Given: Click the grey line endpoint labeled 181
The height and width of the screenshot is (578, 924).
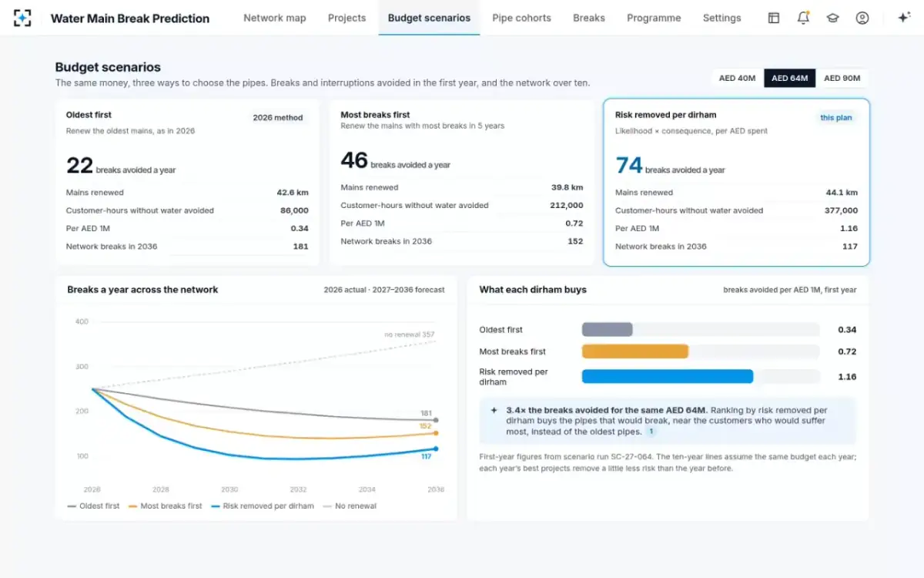Looking at the screenshot, I should (x=436, y=421).
